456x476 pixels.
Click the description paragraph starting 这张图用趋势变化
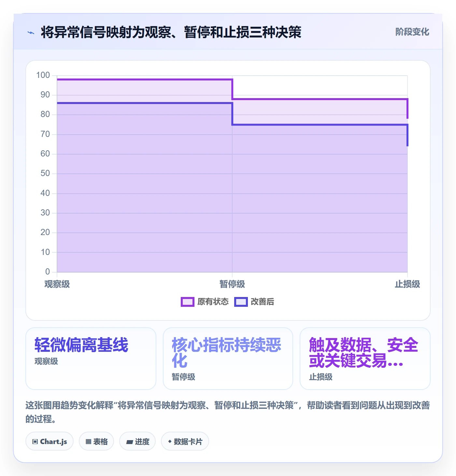pyautogui.click(x=228, y=412)
